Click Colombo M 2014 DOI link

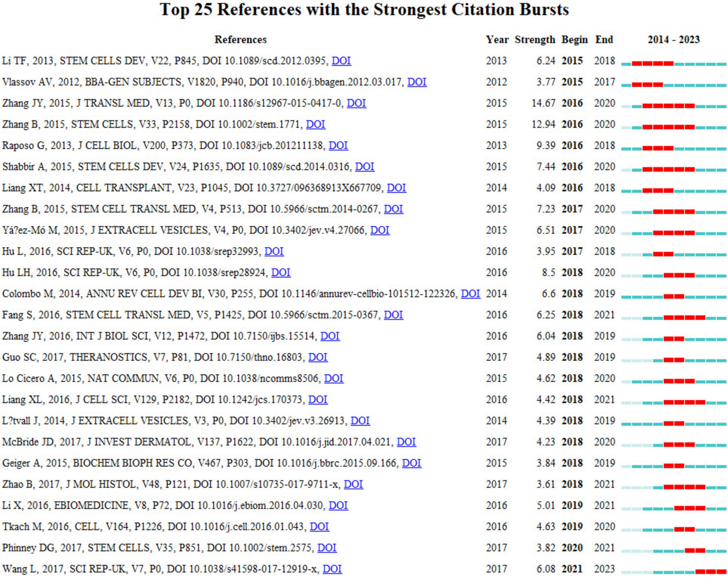coord(471,294)
